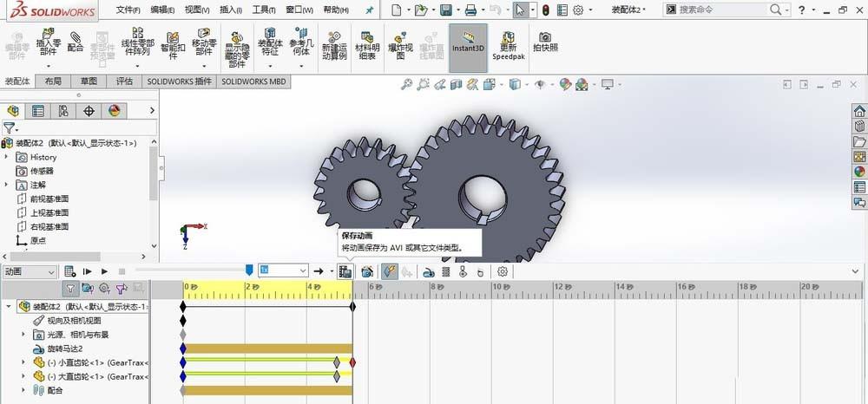868x404 pixels.
Task: Click Play from Start in the motion toolbar
Action: click(x=87, y=271)
